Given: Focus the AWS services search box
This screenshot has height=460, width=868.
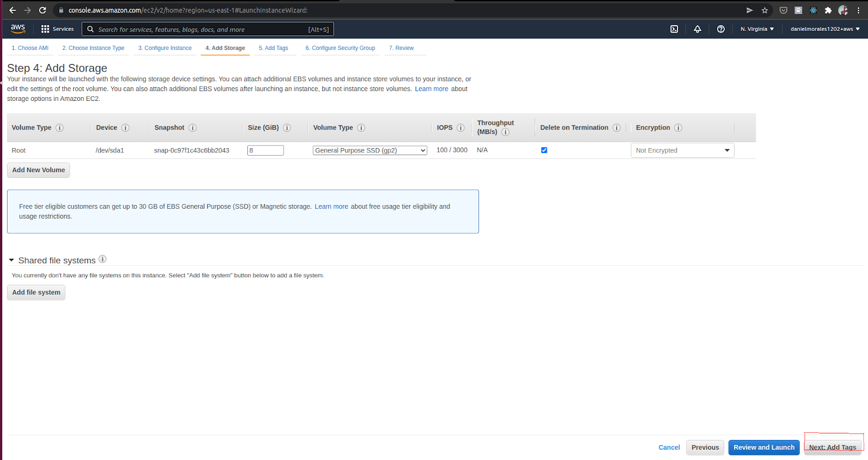Looking at the screenshot, I should tap(208, 29).
